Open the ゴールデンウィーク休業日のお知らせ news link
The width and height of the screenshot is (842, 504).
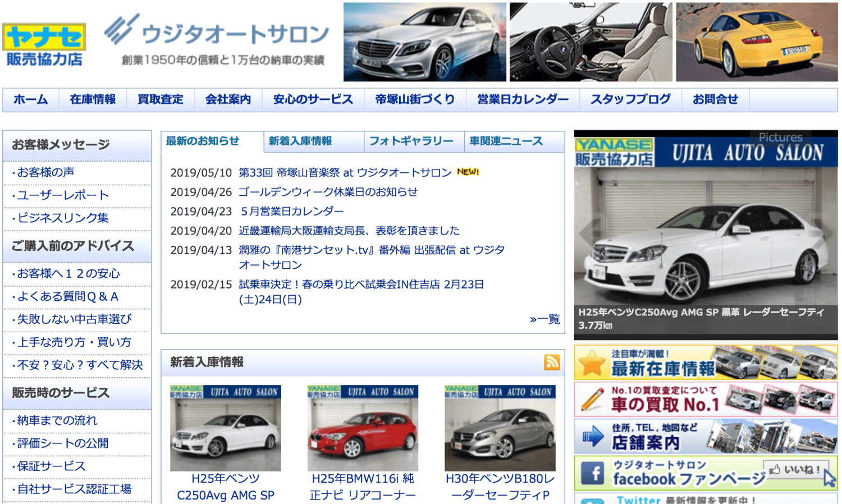coord(328,192)
